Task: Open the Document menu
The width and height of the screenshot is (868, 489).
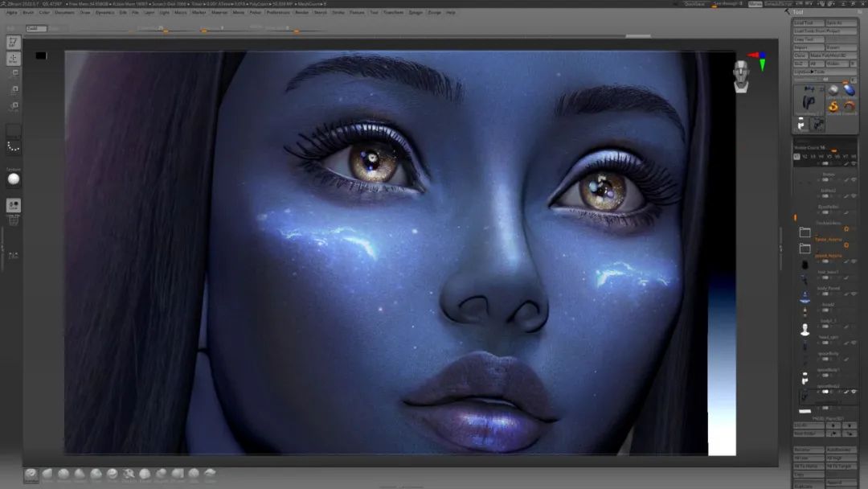Action: [64, 12]
